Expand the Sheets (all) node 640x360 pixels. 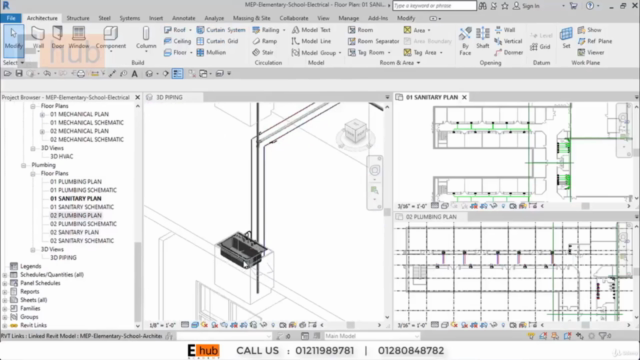pyautogui.click(x=5, y=300)
